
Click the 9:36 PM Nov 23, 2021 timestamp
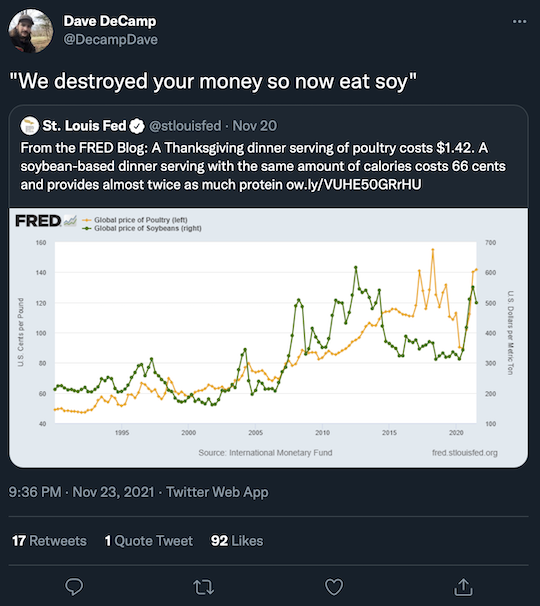tap(81, 492)
